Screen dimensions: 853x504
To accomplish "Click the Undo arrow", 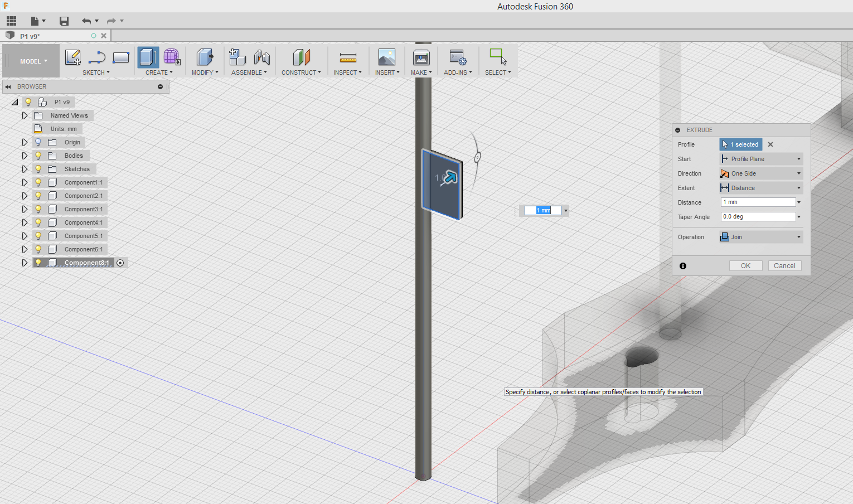I will coord(86,21).
